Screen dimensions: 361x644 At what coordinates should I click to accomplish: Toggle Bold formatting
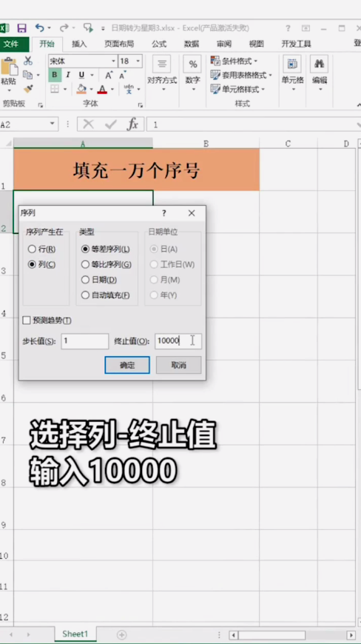[x=55, y=75]
